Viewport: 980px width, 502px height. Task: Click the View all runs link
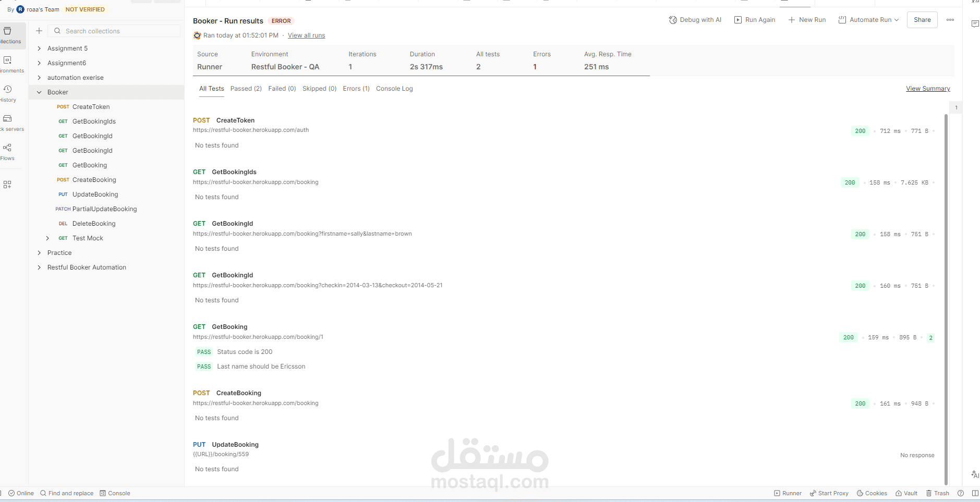(307, 35)
